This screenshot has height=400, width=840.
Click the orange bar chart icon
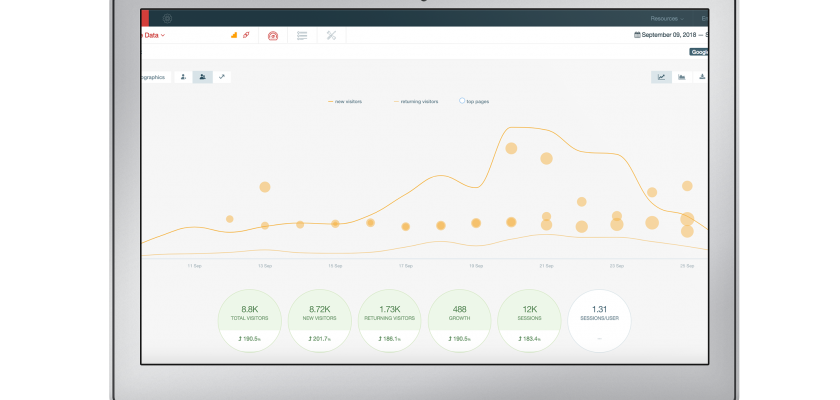[235, 35]
